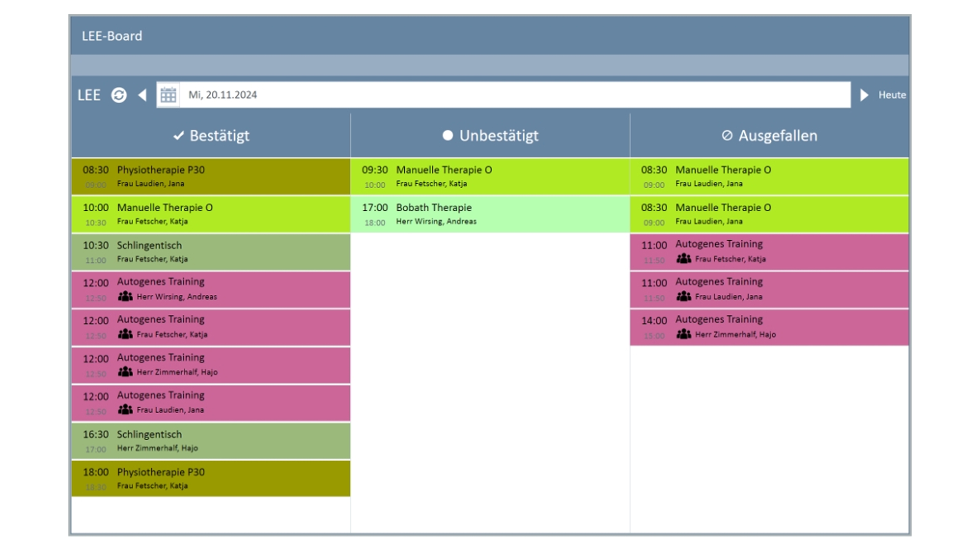Open the calendar date picker icon
980x551 pixels.
(168, 95)
